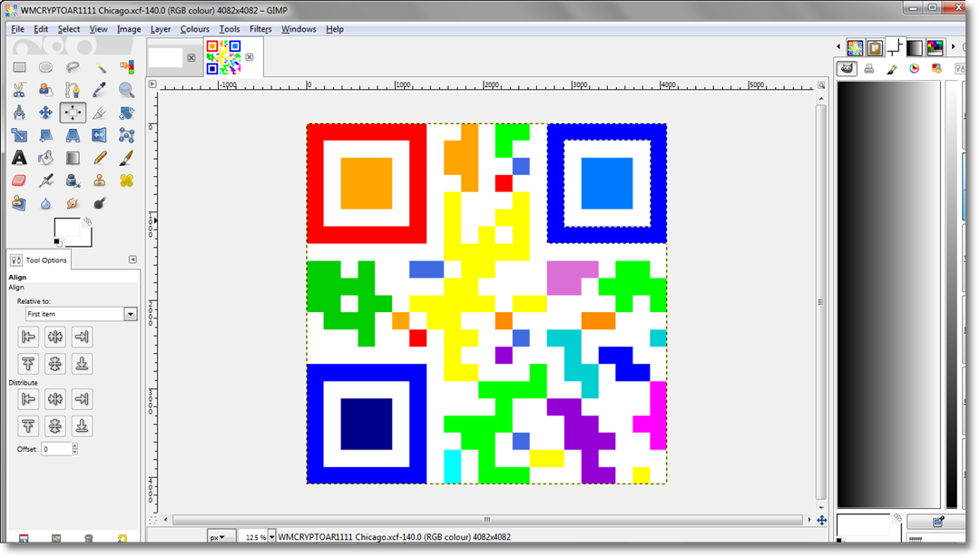This screenshot has width=980, height=558.
Task: Select the Eraser tool
Action: pos(19,181)
